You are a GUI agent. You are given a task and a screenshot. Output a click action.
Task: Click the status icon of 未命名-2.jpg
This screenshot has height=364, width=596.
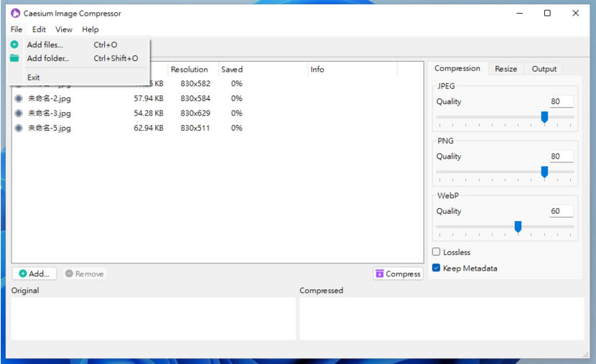(x=18, y=98)
